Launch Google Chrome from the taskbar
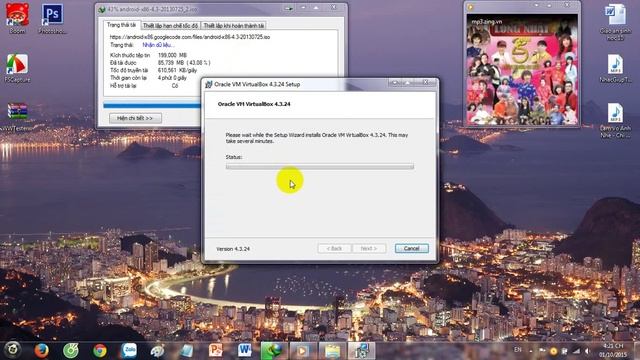 coord(100,351)
